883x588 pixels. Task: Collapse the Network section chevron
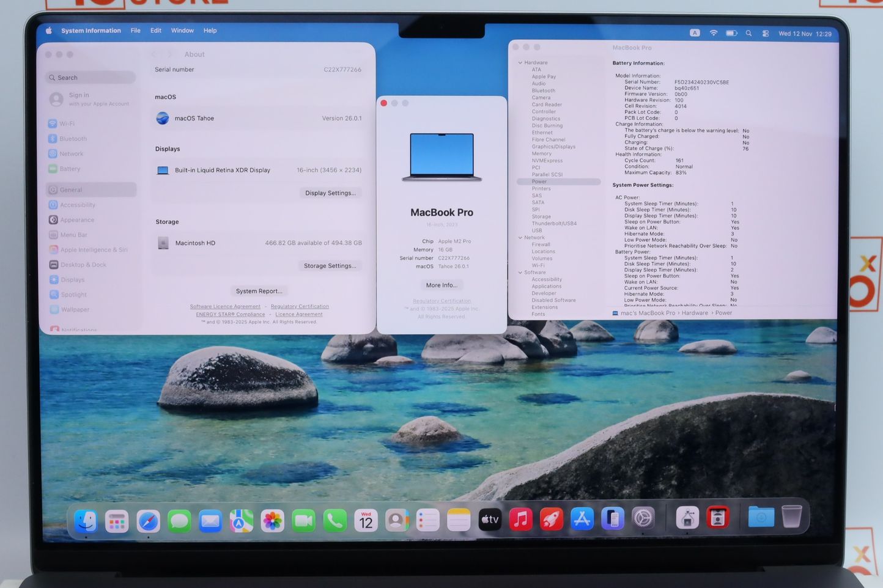[520, 238]
